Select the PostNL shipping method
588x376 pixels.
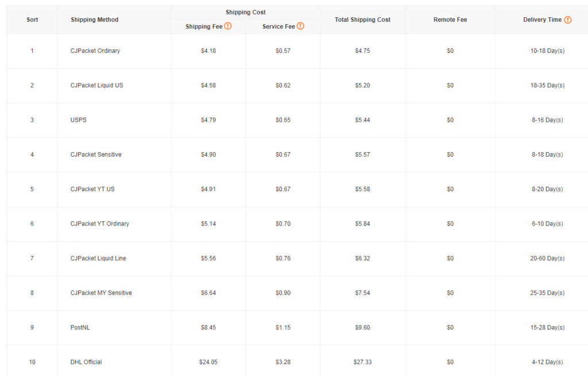pos(80,328)
